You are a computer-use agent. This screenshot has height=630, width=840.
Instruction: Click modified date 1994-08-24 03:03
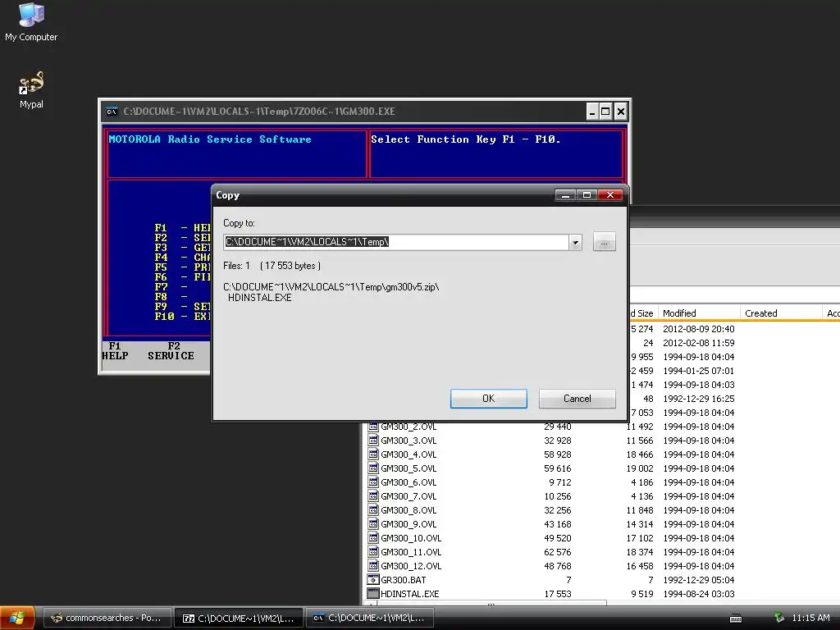699,594
